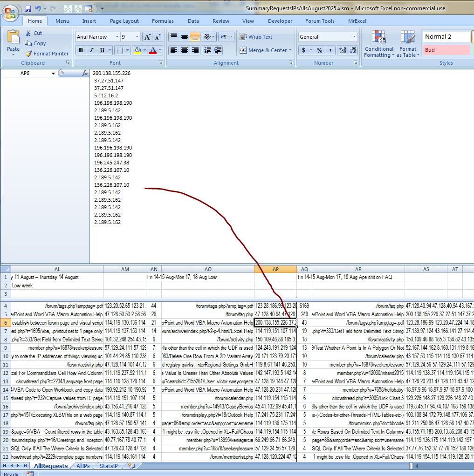
Task: Open the Data ribbon tab
Action: point(193,21)
